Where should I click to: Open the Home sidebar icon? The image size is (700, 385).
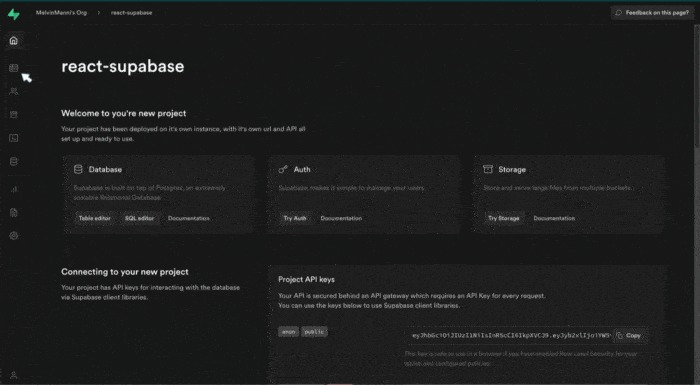point(14,41)
